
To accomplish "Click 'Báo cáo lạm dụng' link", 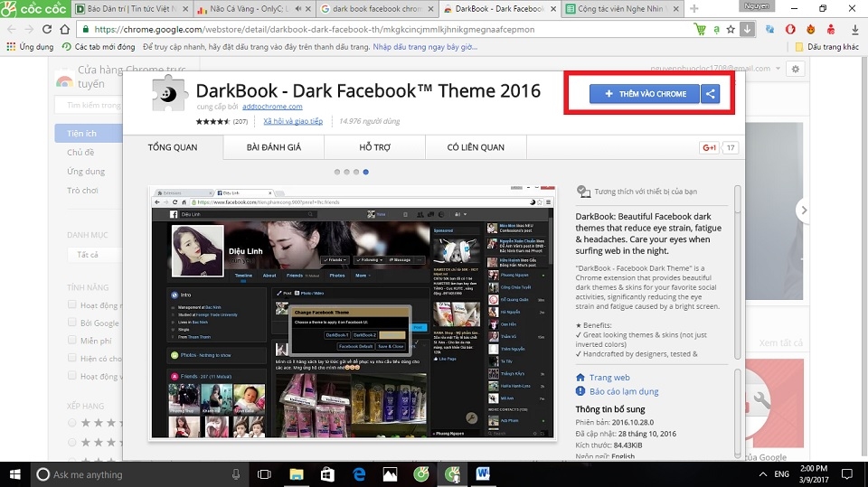I will pyautogui.click(x=624, y=391).
